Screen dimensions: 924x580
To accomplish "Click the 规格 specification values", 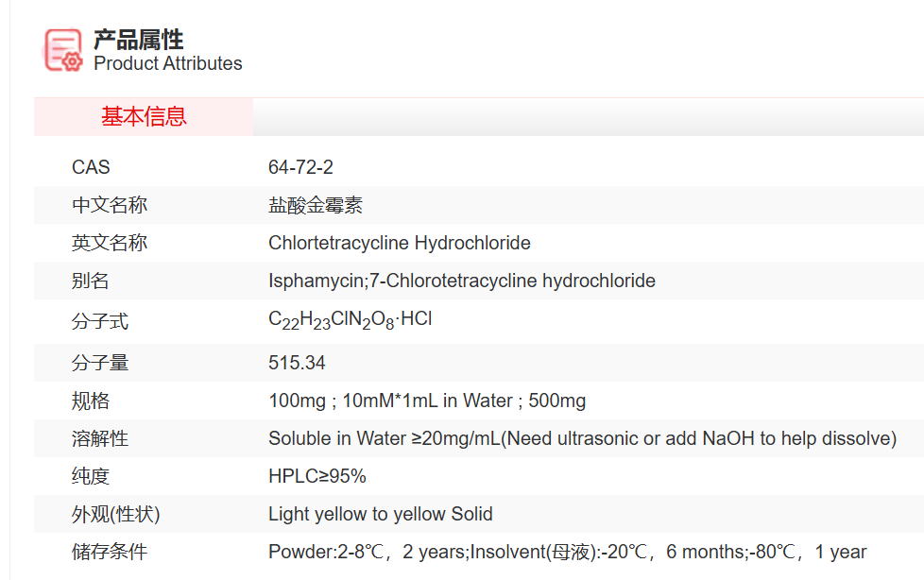I will click(x=427, y=401).
